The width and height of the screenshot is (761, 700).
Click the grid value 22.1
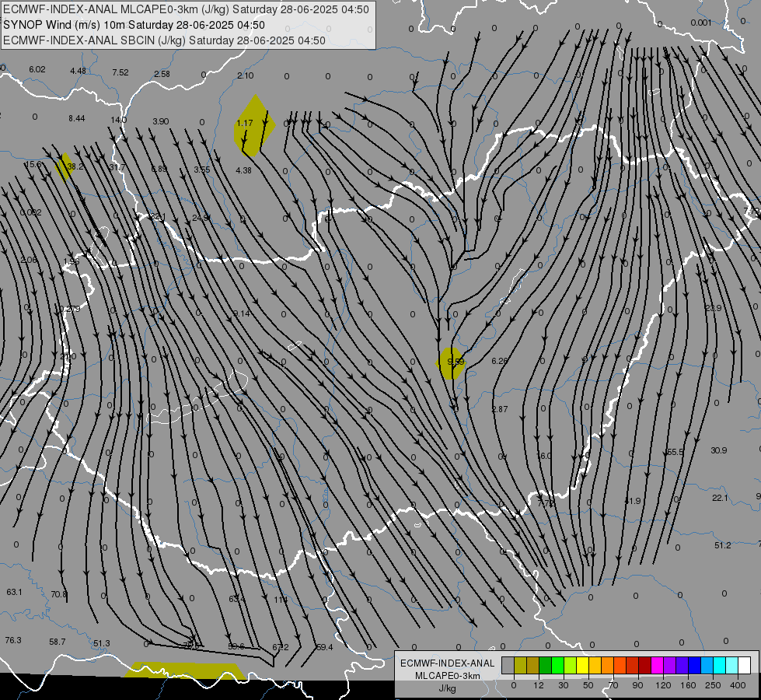pyautogui.click(x=720, y=498)
